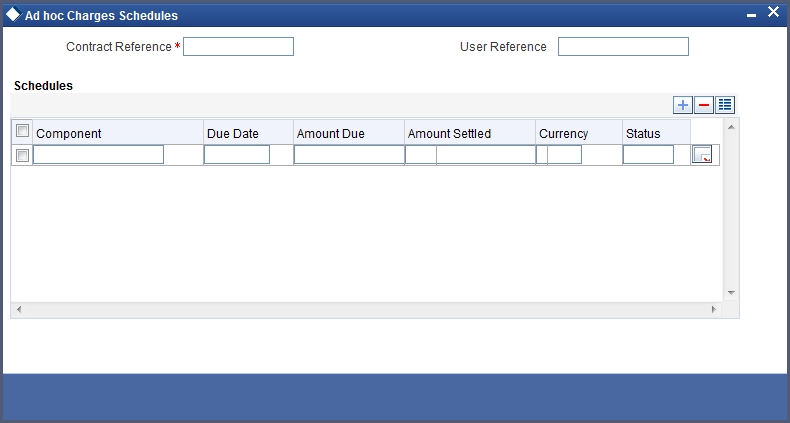
Task: Add a new schedule row with plus icon
Action: click(683, 105)
